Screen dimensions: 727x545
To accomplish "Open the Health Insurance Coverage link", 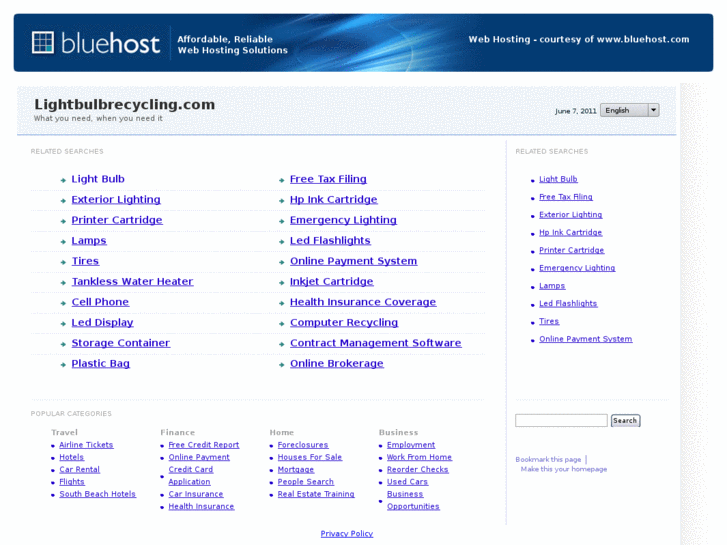I will (x=363, y=302).
